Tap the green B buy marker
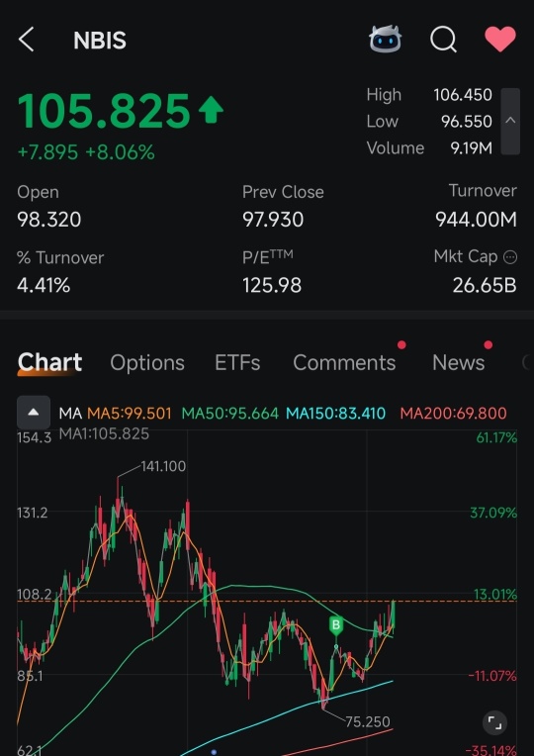This screenshot has height=756, width=534. (x=336, y=625)
